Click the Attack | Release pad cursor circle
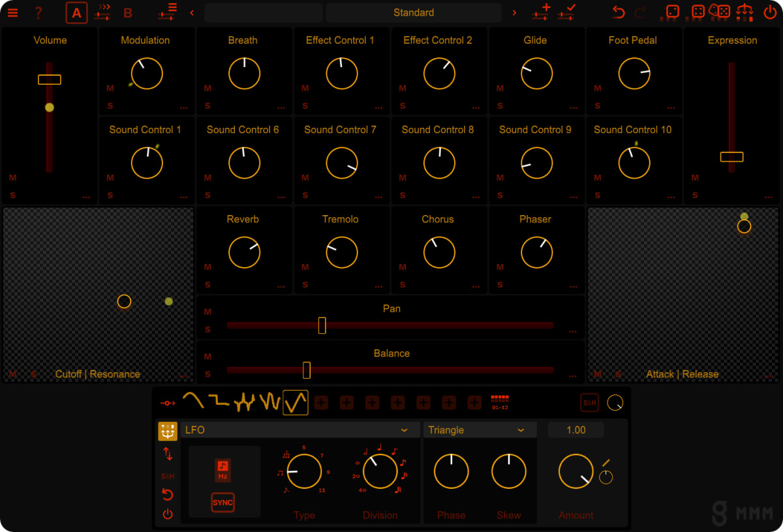 [x=744, y=226]
